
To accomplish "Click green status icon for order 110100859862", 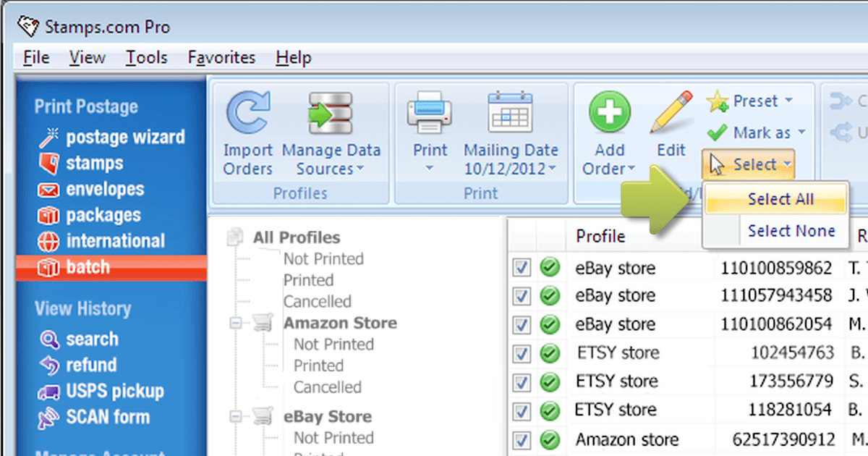I will [x=550, y=269].
